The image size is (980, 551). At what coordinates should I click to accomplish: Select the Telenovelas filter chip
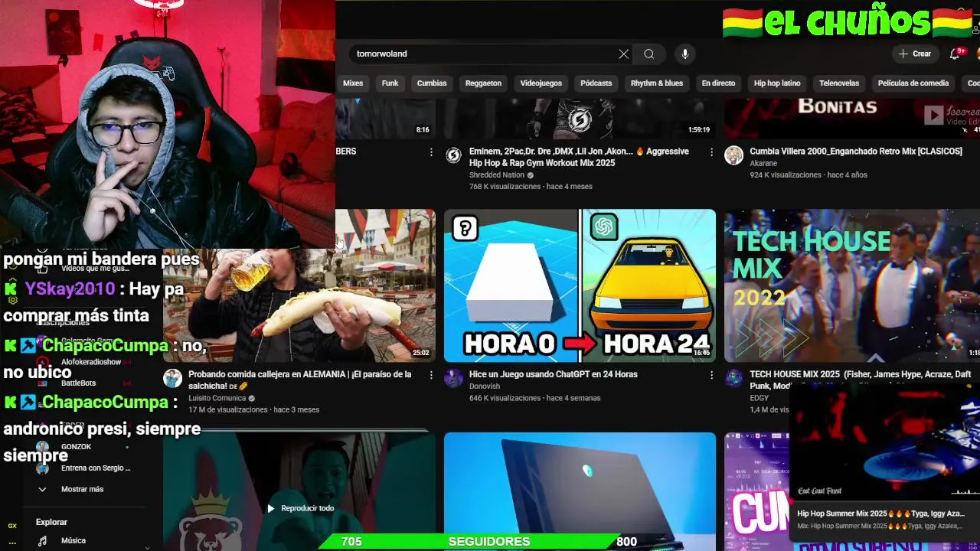tap(839, 83)
